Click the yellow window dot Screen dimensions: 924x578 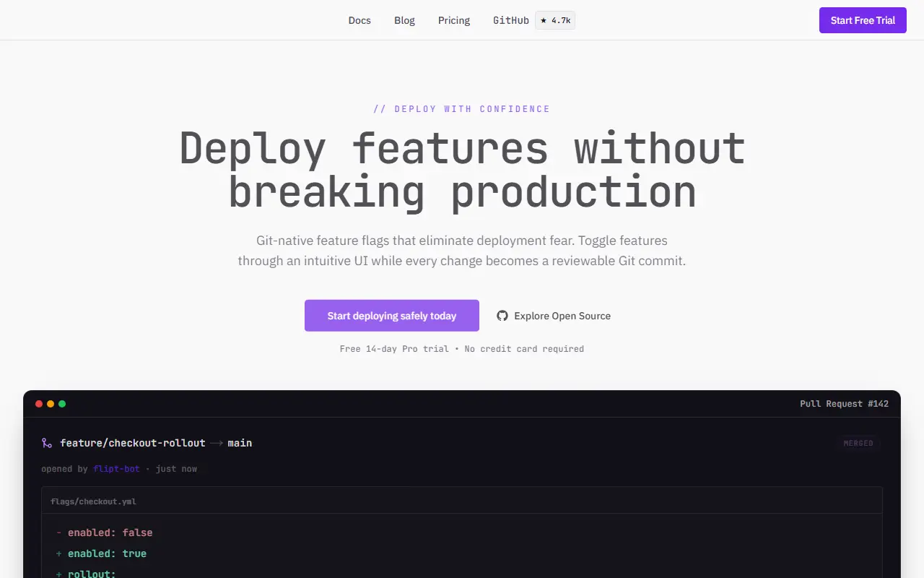coord(51,404)
